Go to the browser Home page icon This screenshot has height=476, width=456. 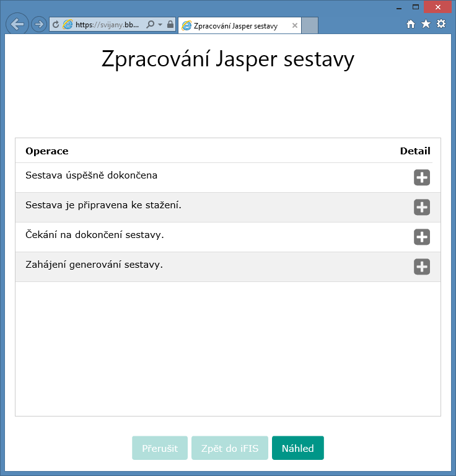pyautogui.click(x=411, y=24)
